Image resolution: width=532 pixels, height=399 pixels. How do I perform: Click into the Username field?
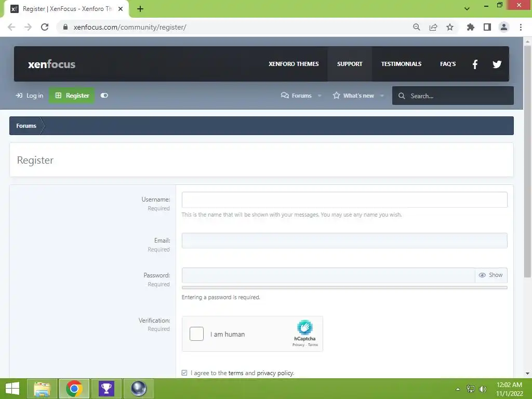click(x=344, y=199)
